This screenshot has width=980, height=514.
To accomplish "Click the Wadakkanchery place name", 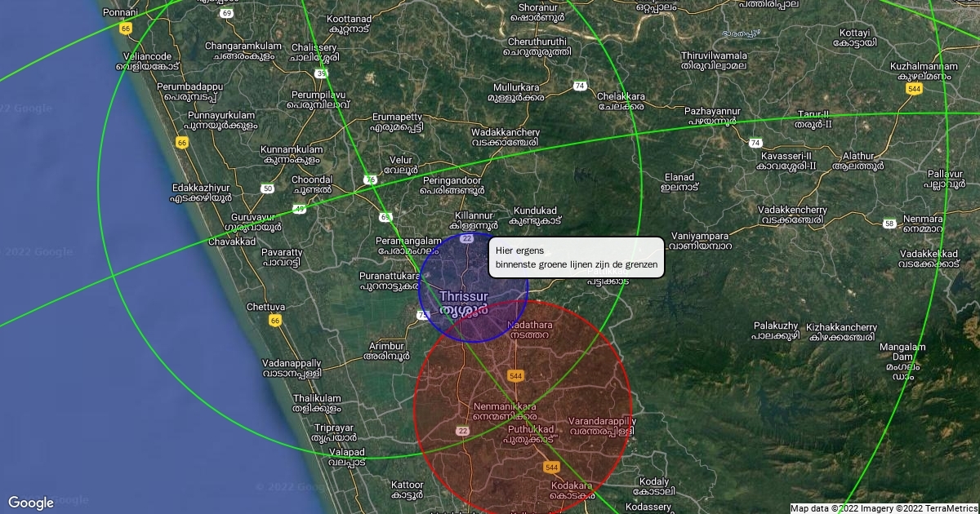I will [505, 136].
